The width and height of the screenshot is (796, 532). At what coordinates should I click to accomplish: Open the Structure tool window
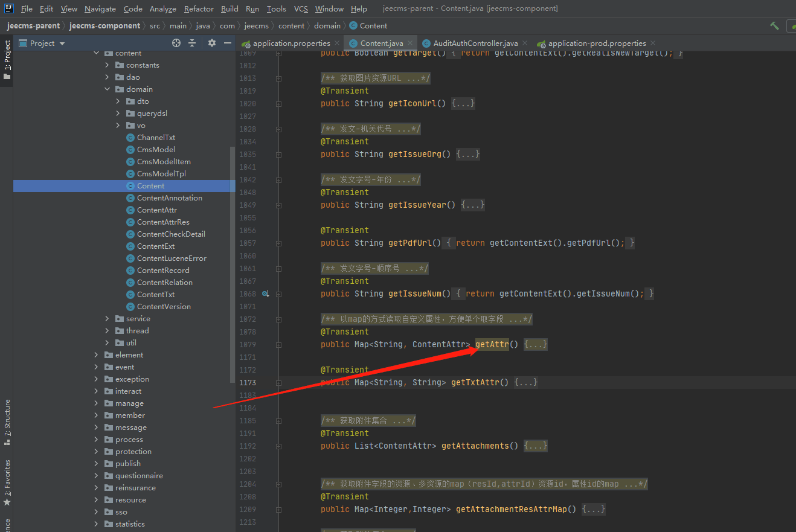(x=7, y=421)
